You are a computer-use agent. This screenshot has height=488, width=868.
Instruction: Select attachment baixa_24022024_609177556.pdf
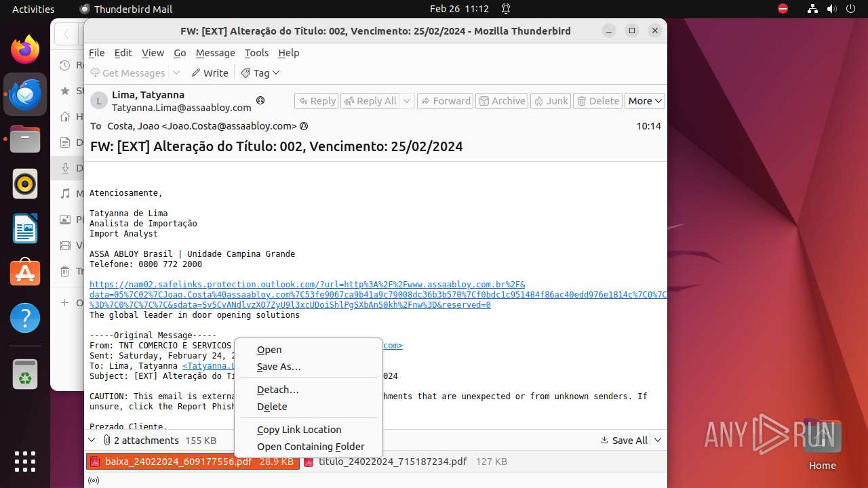193,462
